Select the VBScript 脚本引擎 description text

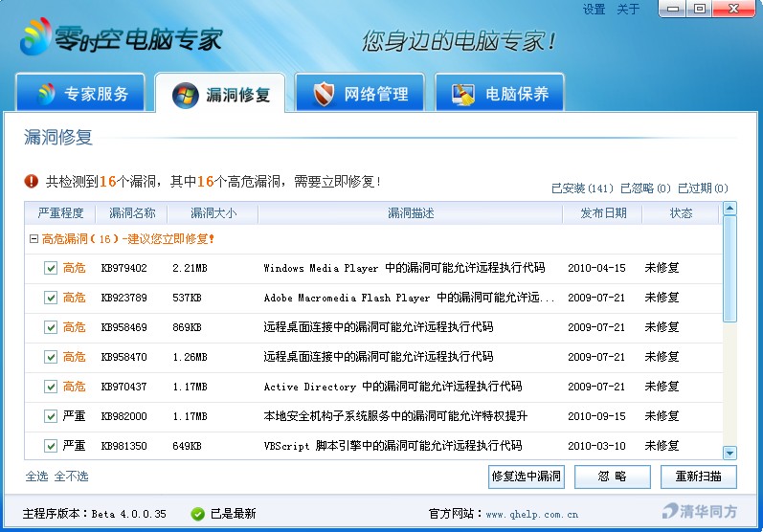(x=393, y=446)
